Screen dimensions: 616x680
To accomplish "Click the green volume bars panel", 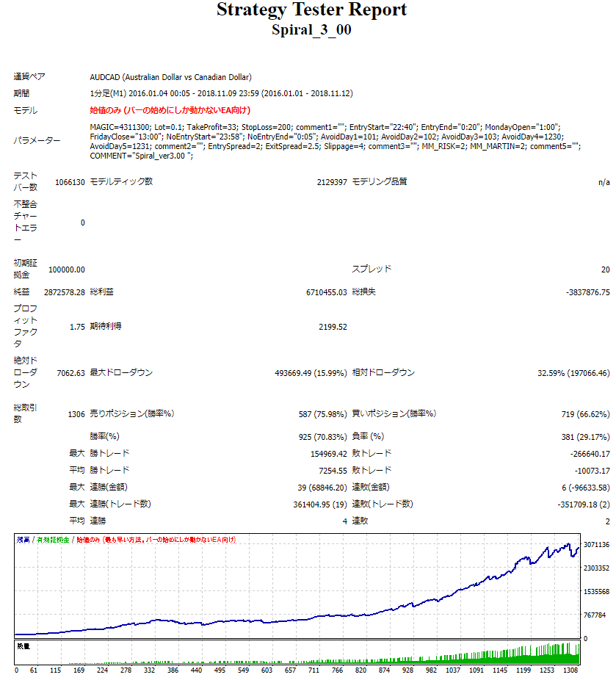I will pyautogui.click(x=297, y=653).
